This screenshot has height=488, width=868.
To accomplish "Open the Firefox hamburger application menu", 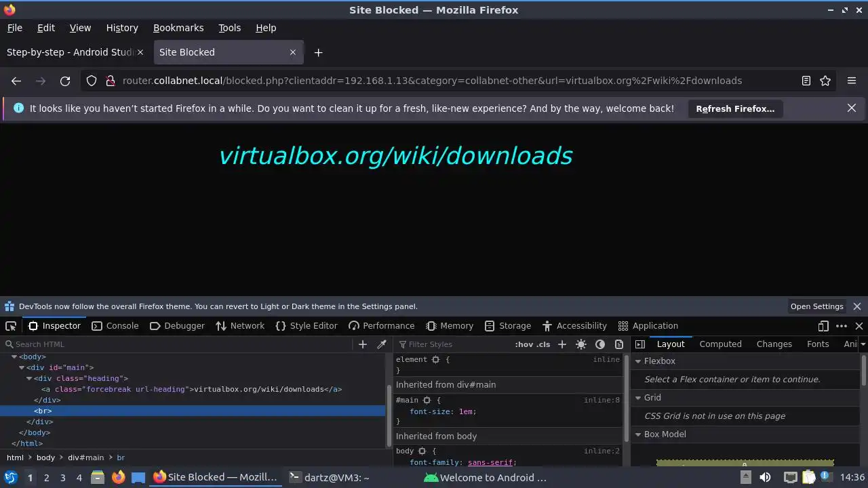I will pos(852,81).
